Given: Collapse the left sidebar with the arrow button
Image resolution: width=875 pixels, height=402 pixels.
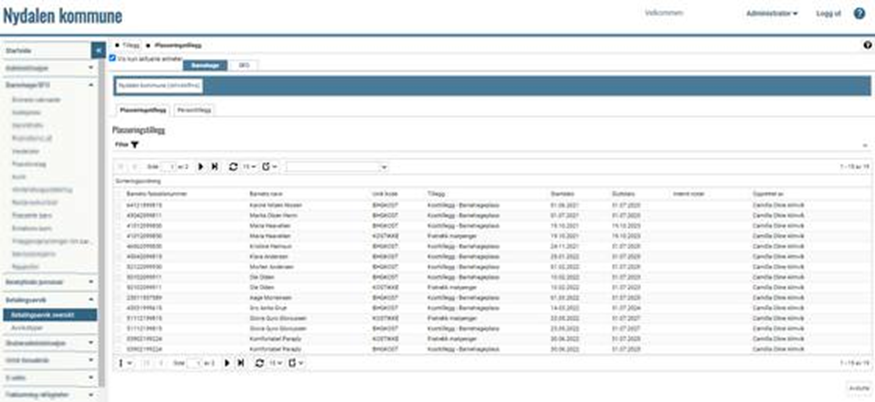Looking at the screenshot, I should point(97,49).
